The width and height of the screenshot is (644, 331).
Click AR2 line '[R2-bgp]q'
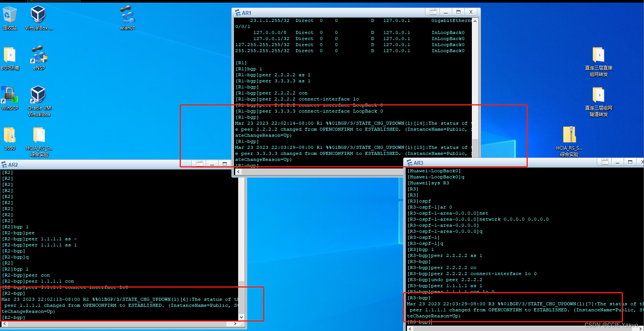tap(15, 257)
